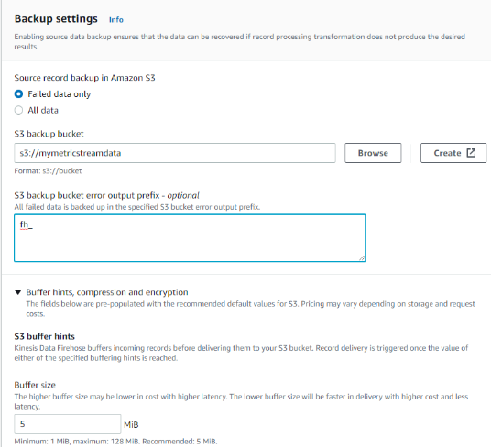Select the Failed data only radio button

[18, 94]
